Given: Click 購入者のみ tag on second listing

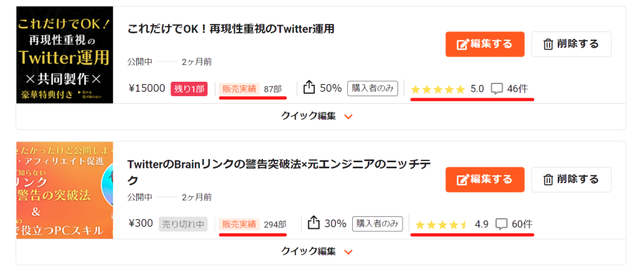Looking at the screenshot, I should coord(377,223).
